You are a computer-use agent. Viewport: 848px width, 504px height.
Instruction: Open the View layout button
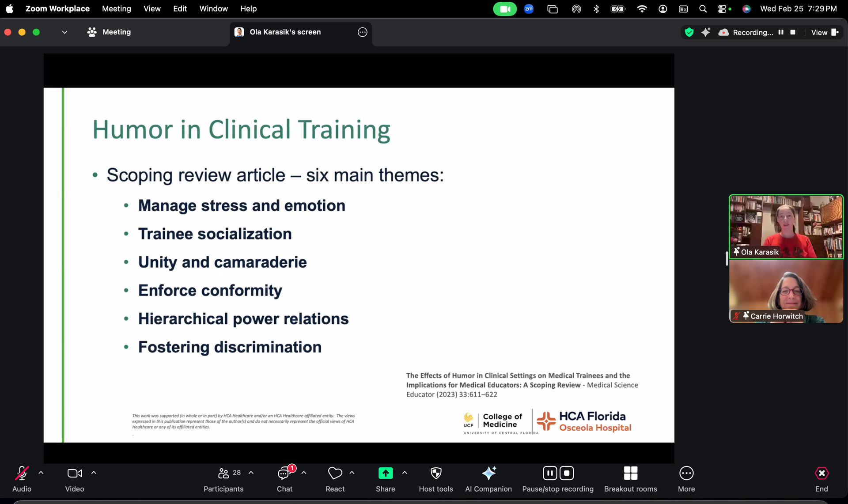click(824, 32)
